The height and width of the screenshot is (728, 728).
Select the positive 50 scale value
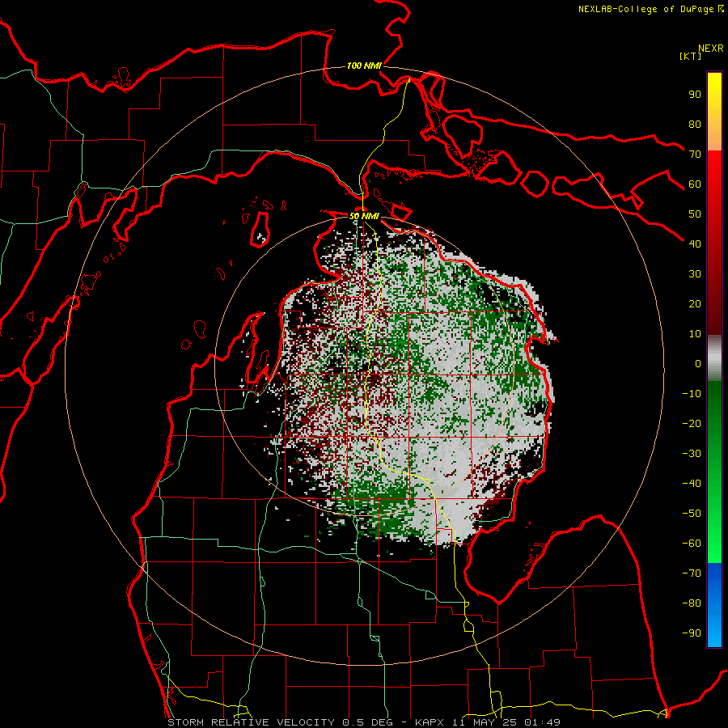click(695, 214)
